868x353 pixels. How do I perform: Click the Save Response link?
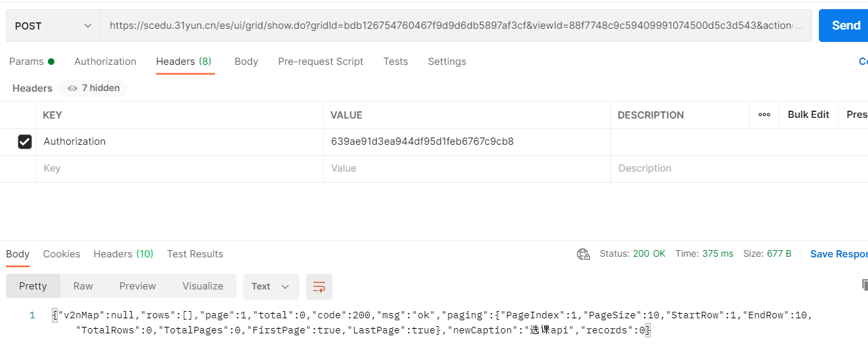click(838, 254)
